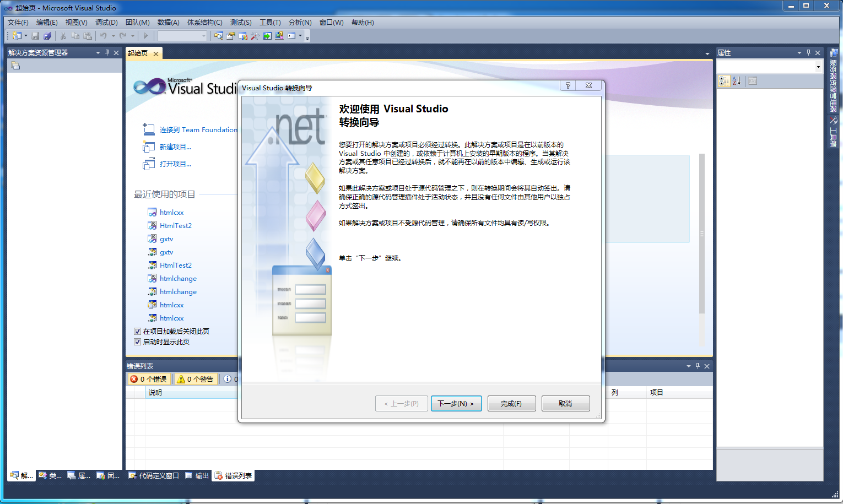This screenshot has height=504, width=843.
Task: Open the Properties Window toolbar icon
Action: point(231,36)
